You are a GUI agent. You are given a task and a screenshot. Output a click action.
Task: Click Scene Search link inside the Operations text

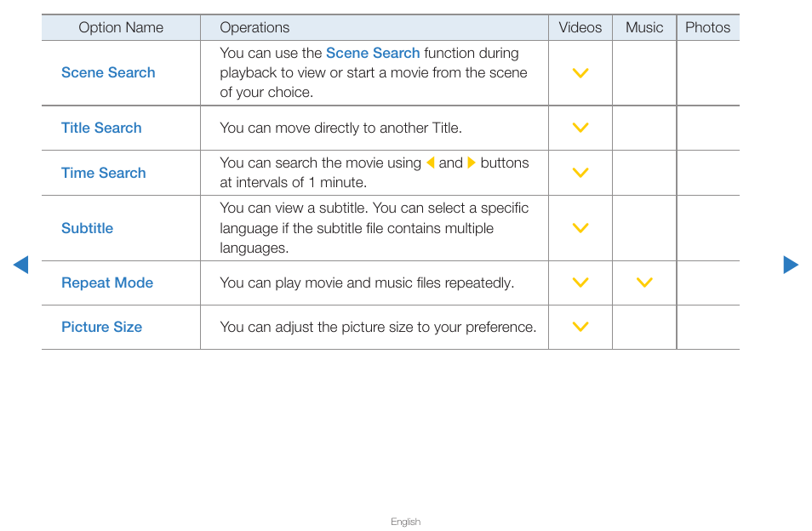tap(373, 53)
